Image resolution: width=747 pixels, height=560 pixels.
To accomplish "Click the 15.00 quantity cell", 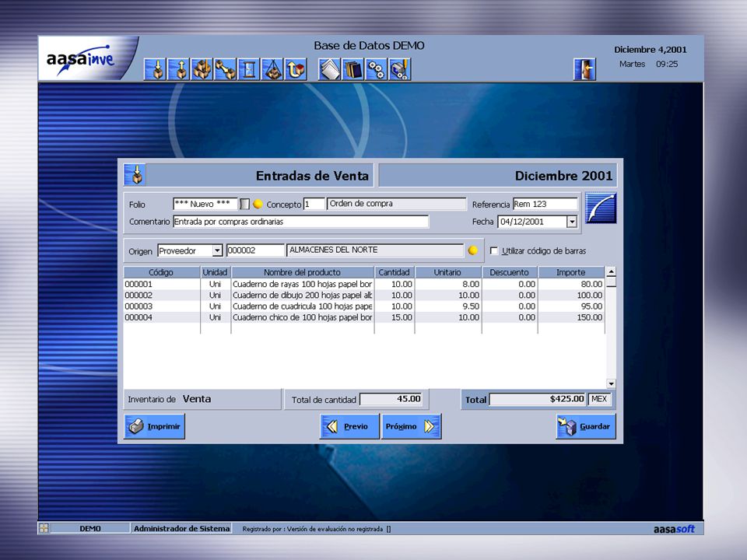I will click(x=395, y=317).
